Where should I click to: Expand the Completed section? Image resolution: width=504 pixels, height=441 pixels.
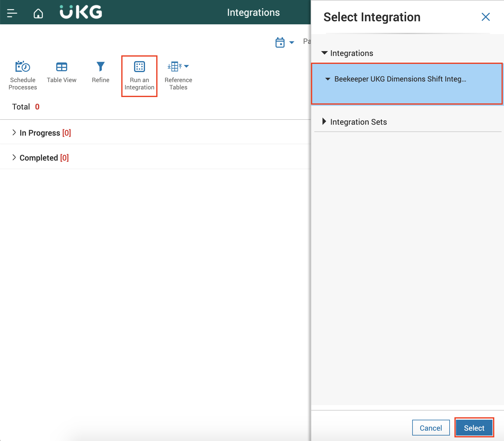[x=14, y=157]
